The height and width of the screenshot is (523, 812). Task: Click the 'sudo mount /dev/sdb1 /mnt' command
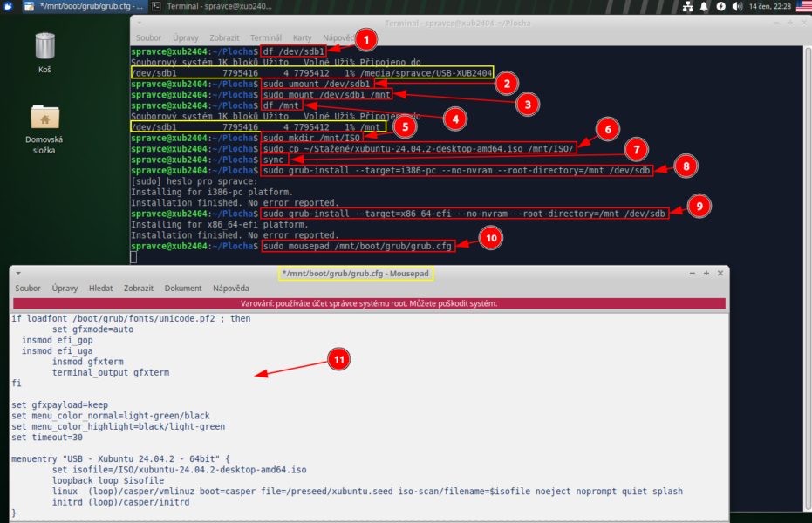(x=327, y=95)
